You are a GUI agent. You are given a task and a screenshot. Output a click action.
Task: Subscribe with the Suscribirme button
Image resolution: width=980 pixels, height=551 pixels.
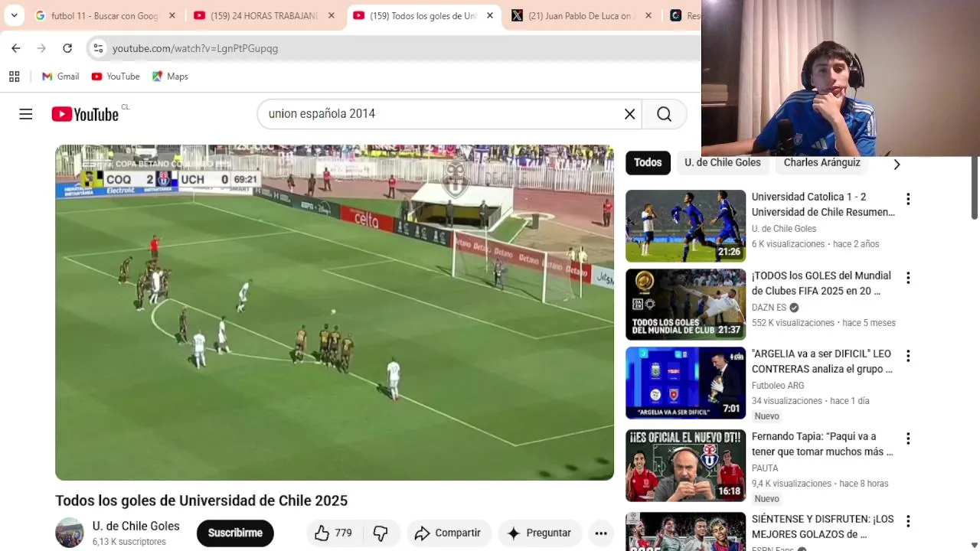point(235,533)
